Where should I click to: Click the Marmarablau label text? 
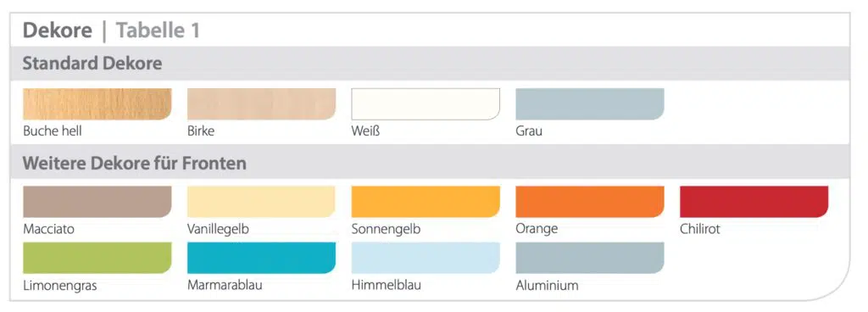pos(225,286)
